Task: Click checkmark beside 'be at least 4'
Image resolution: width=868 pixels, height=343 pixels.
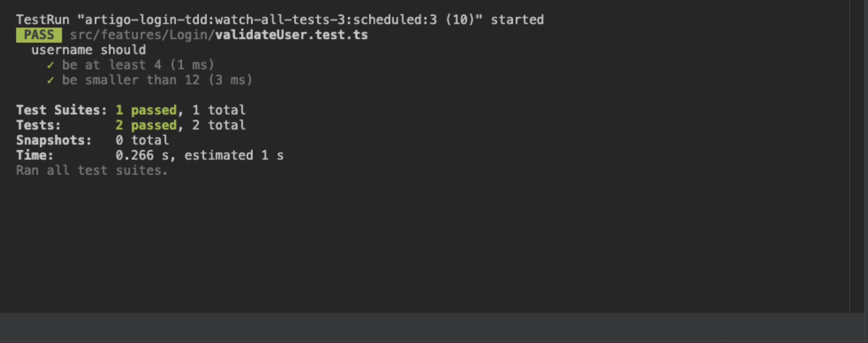Action: pos(50,65)
